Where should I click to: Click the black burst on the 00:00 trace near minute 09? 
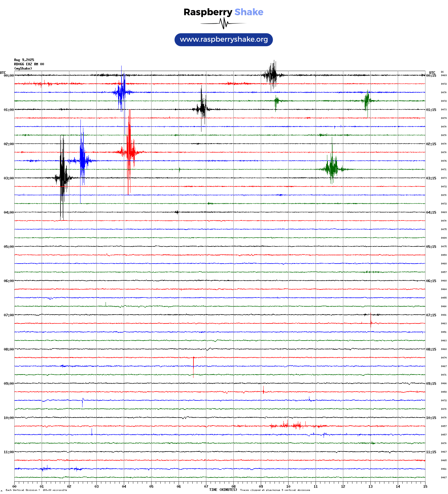click(x=273, y=75)
